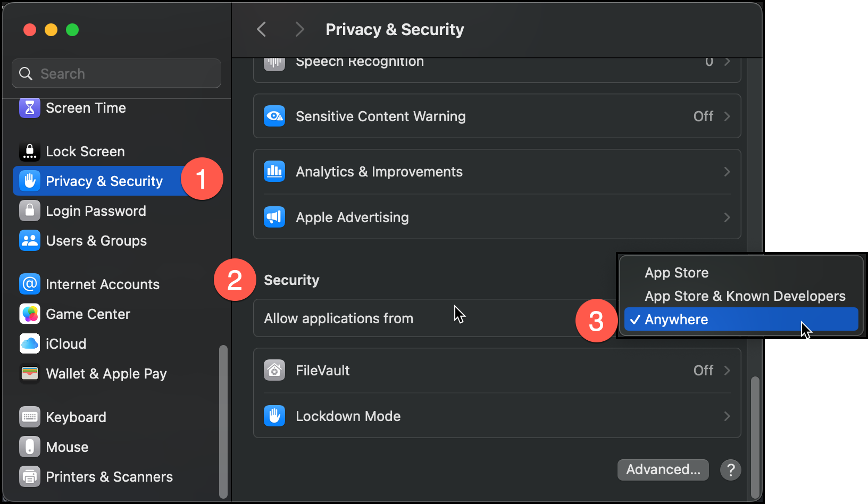Open the Advanced... settings button
Image resolution: width=868 pixels, height=504 pixels.
[663, 470]
